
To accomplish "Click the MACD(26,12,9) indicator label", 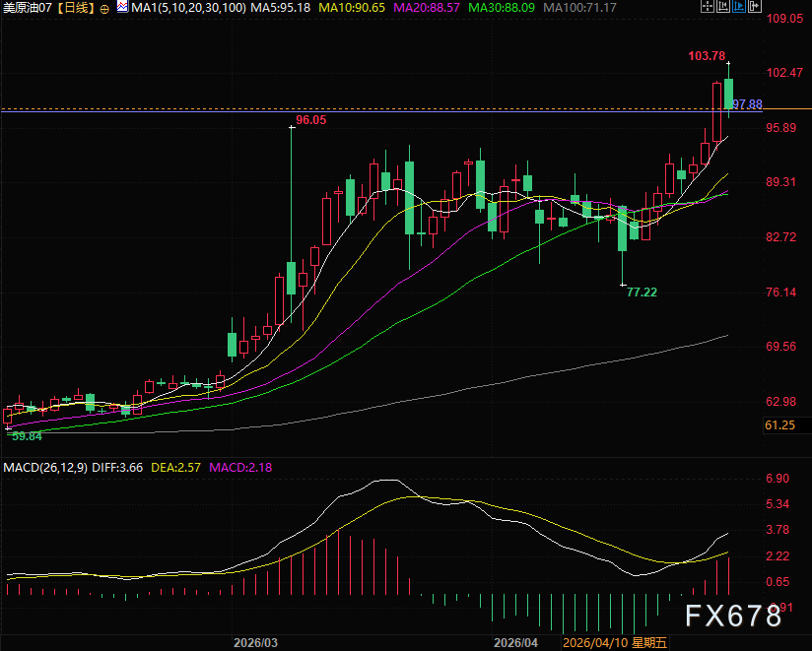I will (45, 467).
